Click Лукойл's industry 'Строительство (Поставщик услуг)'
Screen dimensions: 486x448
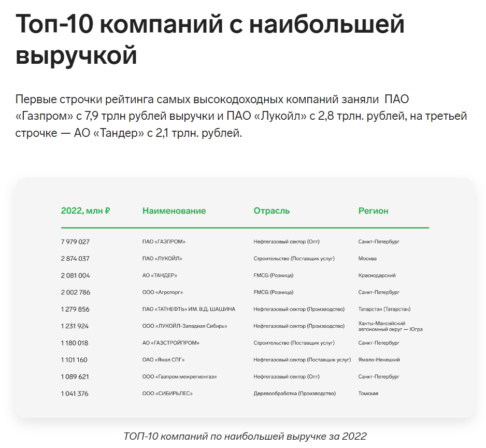[294, 258]
